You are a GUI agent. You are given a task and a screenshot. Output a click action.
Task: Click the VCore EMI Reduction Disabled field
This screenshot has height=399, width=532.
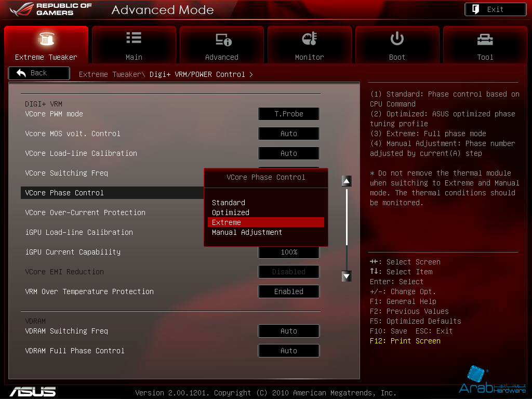(289, 272)
